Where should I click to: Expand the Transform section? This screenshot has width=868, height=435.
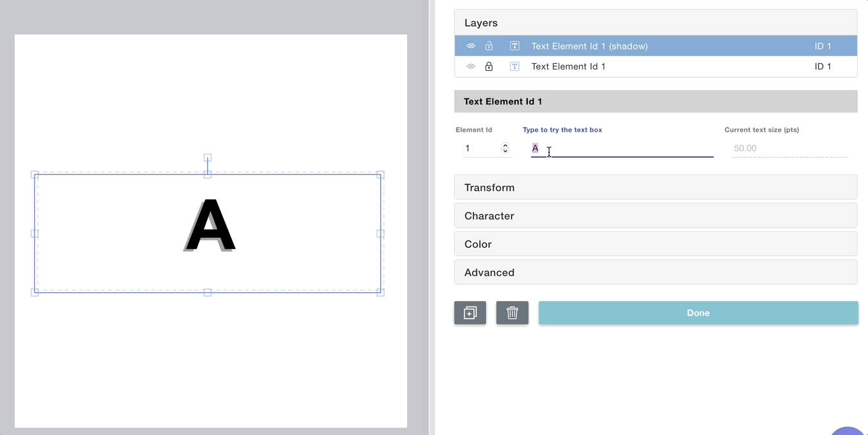point(655,187)
